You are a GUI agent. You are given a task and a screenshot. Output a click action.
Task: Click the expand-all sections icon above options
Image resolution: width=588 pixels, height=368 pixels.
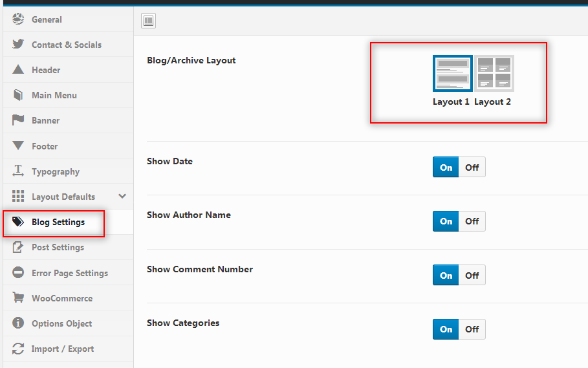[149, 21]
